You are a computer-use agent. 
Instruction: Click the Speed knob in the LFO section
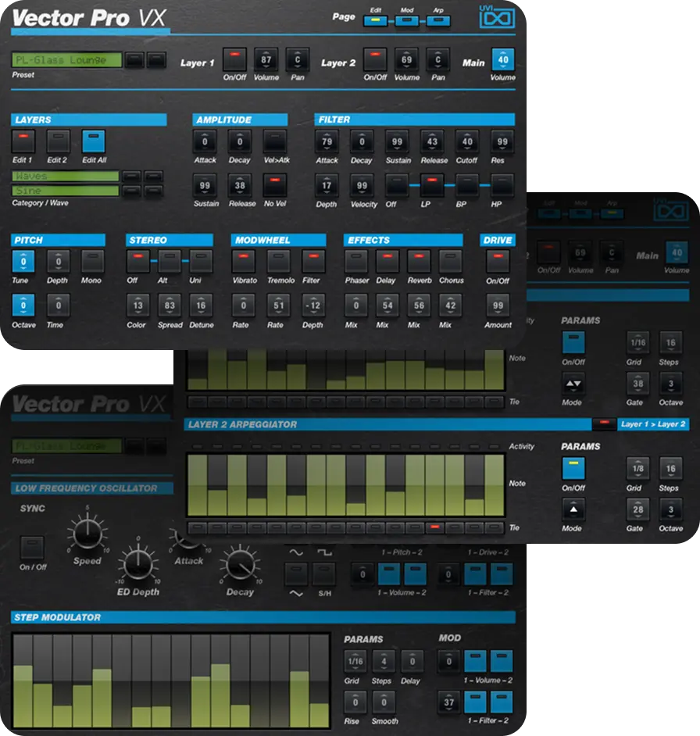point(87,533)
